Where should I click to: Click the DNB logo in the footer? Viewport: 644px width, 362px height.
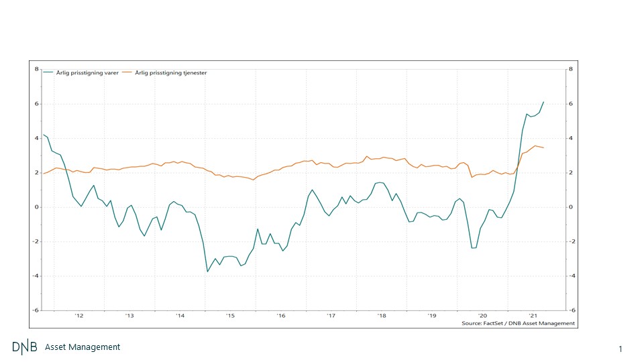25,347
